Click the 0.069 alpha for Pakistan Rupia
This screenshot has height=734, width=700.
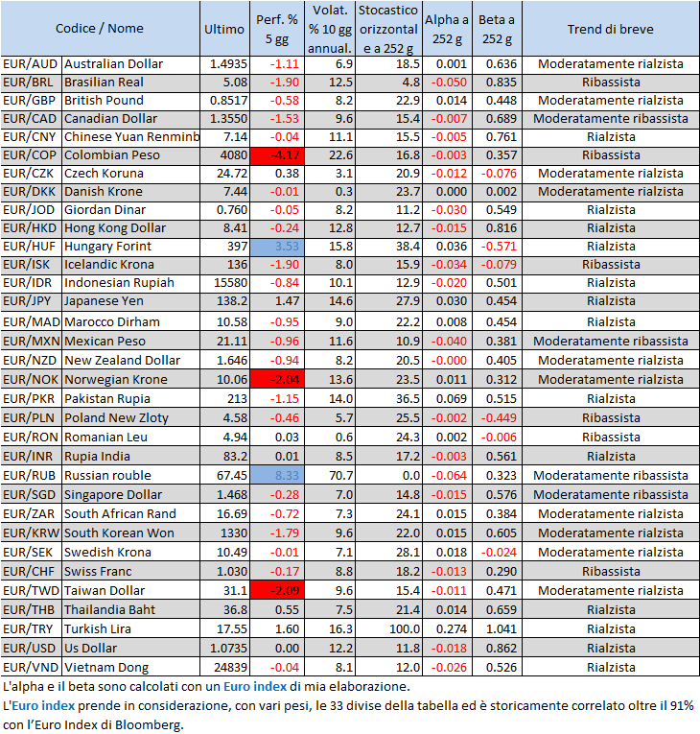click(447, 399)
